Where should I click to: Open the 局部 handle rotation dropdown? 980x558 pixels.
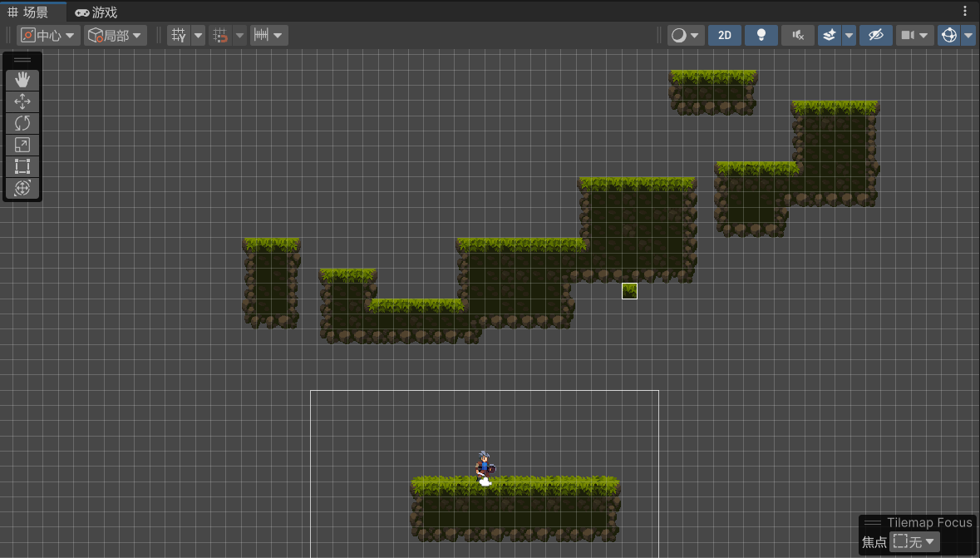[x=116, y=35]
